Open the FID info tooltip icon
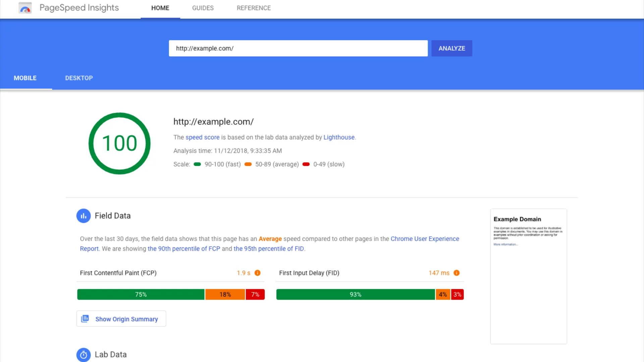 [x=457, y=273]
